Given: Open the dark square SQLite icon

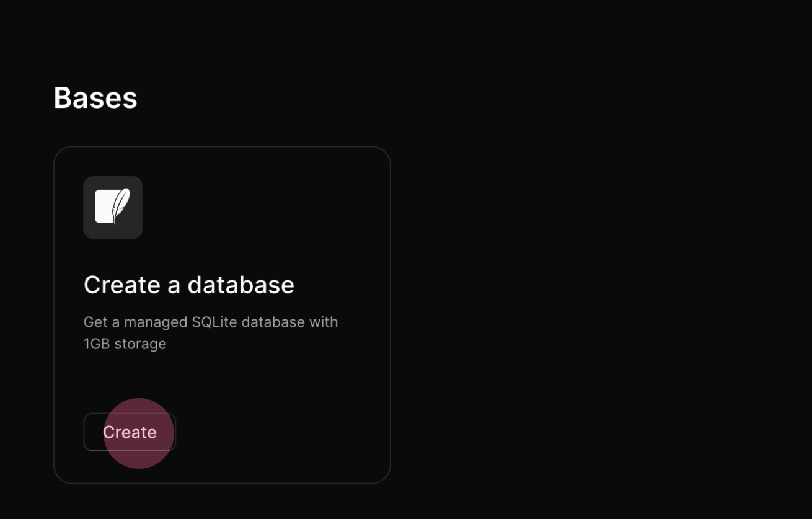Looking at the screenshot, I should click(113, 207).
